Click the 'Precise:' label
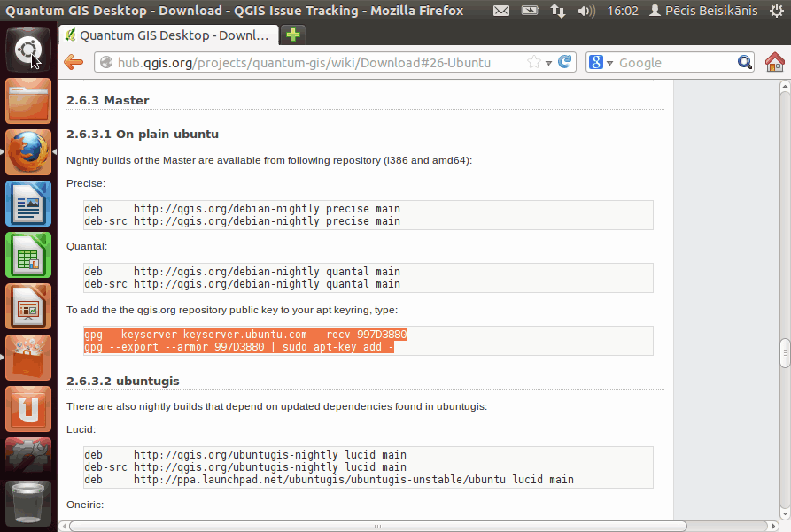Viewport: 791px width, 532px height. coord(86,183)
